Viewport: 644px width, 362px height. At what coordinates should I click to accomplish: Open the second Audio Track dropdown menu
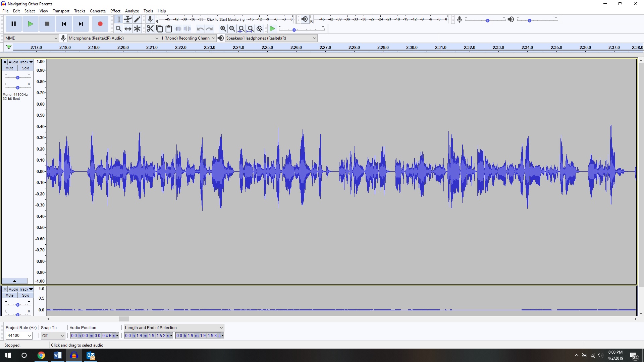[x=20, y=289]
